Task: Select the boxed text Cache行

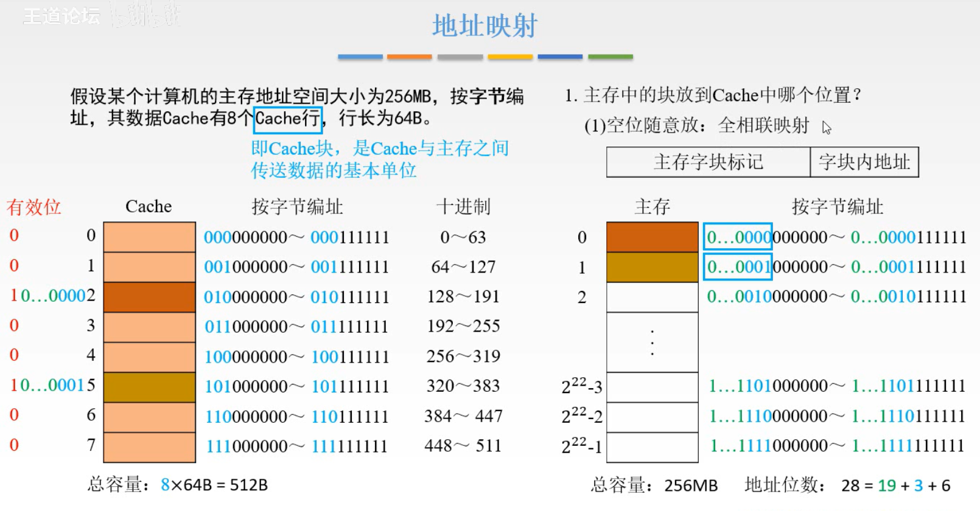Action: [x=287, y=119]
